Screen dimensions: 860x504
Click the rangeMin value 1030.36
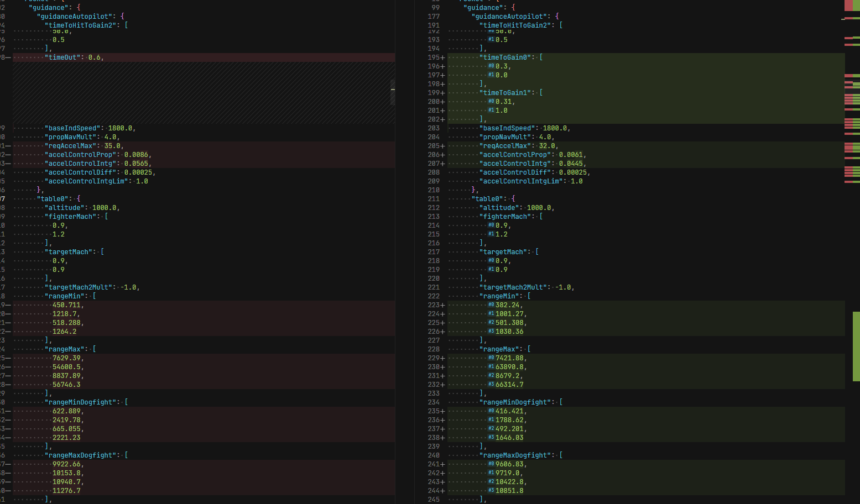click(x=509, y=332)
